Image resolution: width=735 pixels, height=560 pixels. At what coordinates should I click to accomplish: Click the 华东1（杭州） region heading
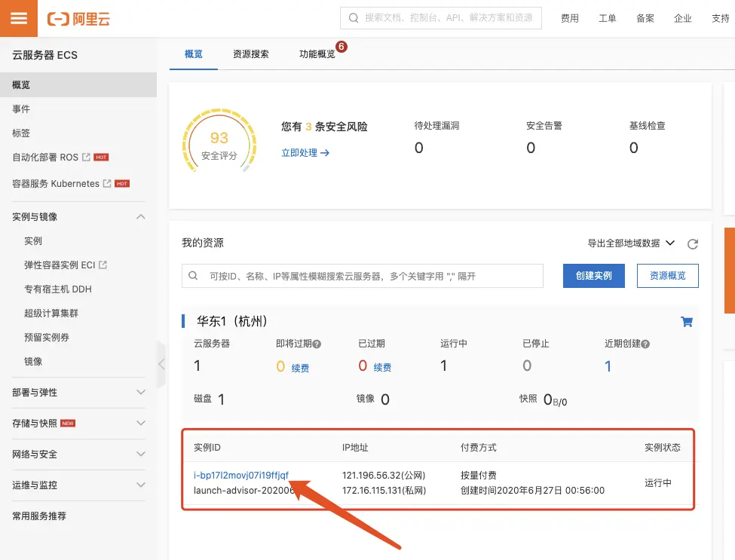coord(232,321)
